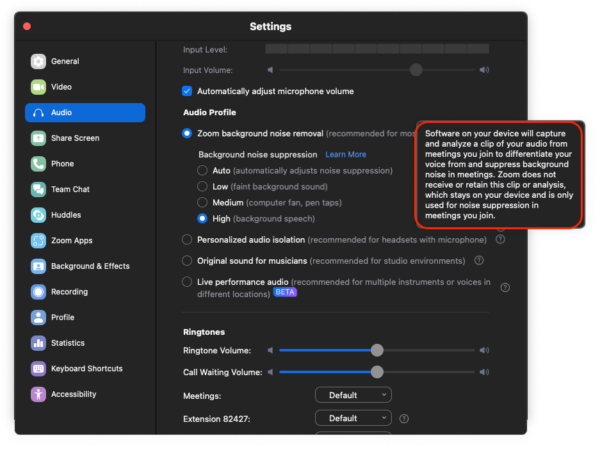Click the Call Waiting Volume slider handle
Screen dimensions: 600x452
pos(377,371)
